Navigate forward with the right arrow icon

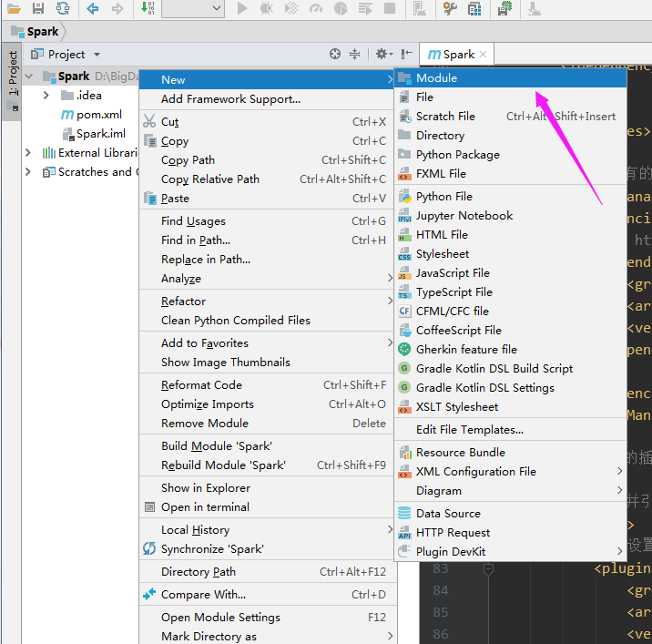coord(117,8)
